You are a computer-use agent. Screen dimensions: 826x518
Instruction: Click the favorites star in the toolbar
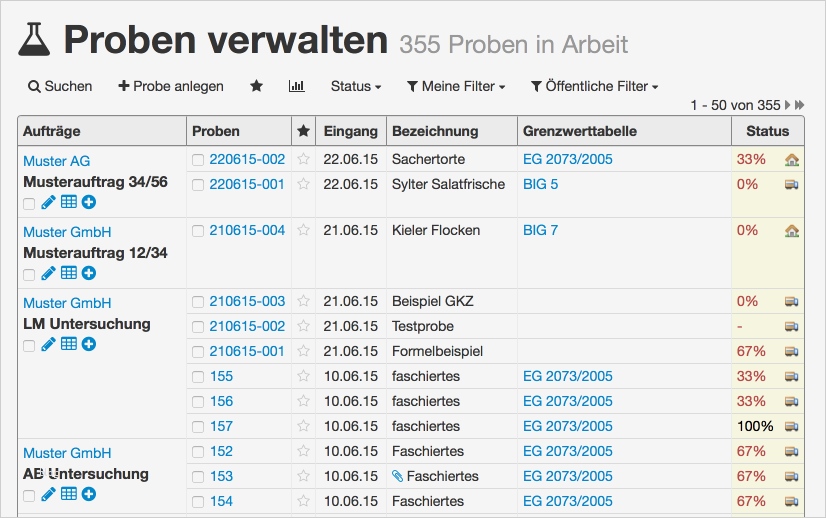click(256, 86)
